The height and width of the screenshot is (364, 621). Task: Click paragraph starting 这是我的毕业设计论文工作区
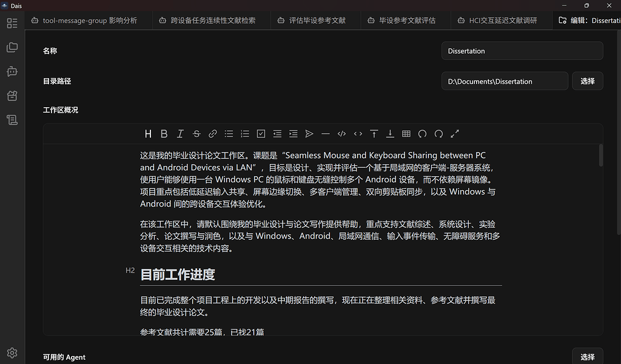tap(318, 180)
